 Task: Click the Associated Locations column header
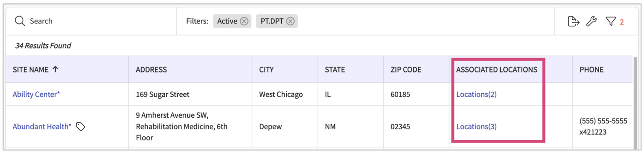[497, 70]
